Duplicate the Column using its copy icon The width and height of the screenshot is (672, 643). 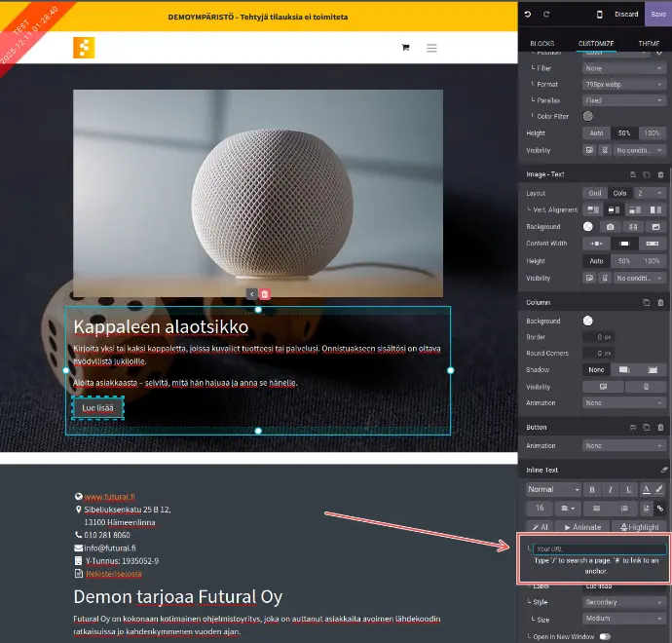(x=645, y=303)
